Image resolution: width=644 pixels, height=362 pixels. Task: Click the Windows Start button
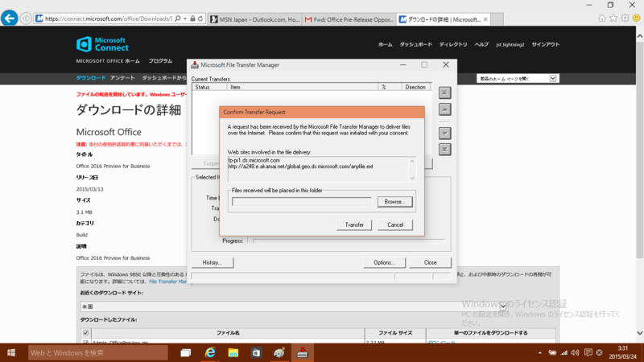pyautogui.click(x=11, y=352)
